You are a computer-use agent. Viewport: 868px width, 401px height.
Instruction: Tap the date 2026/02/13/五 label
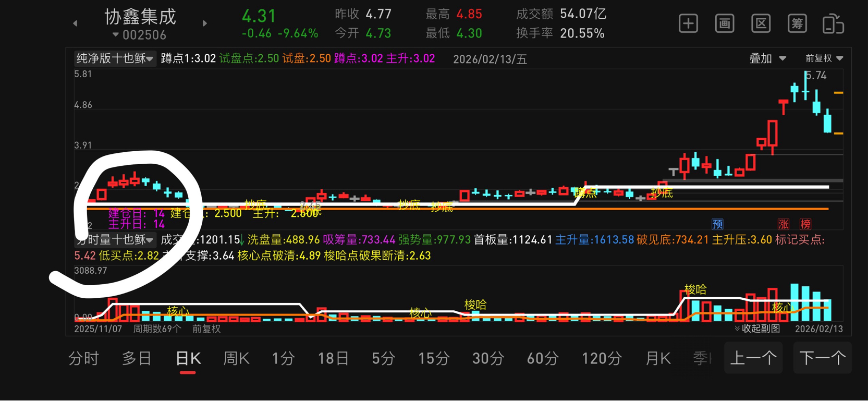pyautogui.click(x=490, y=59)
